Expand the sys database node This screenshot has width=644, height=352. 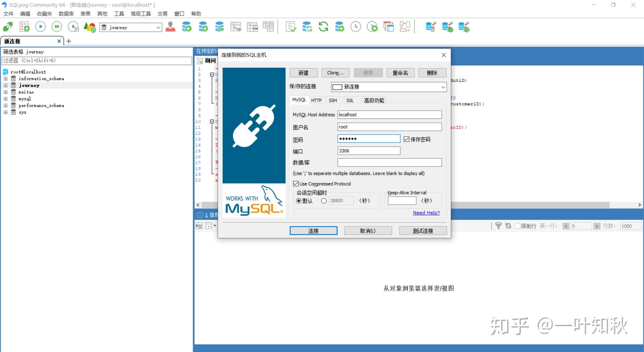(x=6, y=112)
